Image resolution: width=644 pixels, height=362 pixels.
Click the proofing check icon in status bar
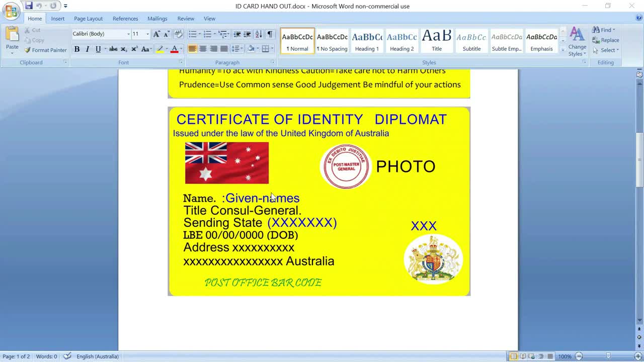click(67, 356)
